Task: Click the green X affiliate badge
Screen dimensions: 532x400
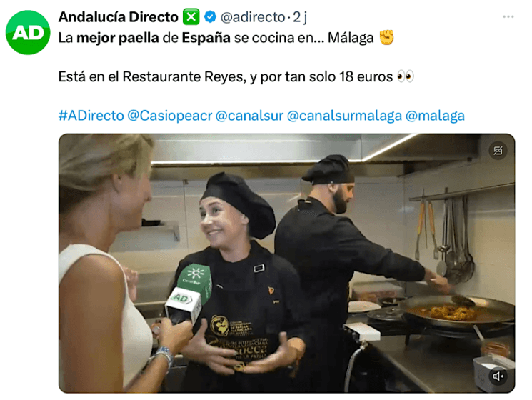Action: tap(191, 16)
